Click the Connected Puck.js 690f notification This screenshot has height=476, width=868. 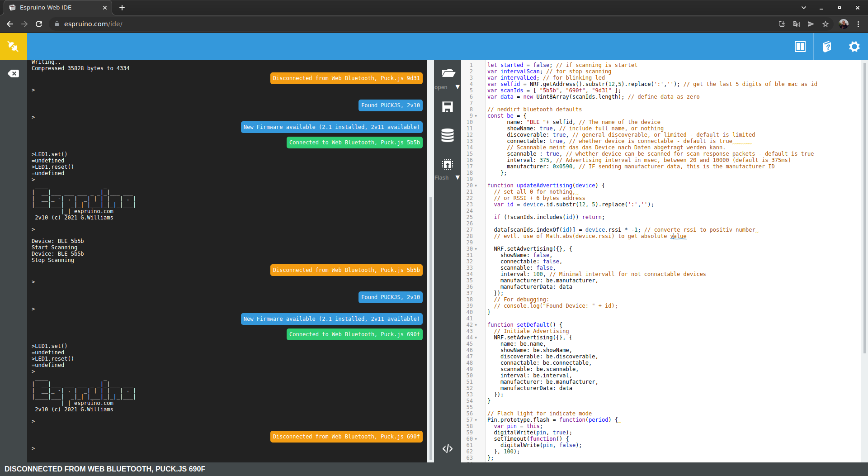tap(354, 334)
